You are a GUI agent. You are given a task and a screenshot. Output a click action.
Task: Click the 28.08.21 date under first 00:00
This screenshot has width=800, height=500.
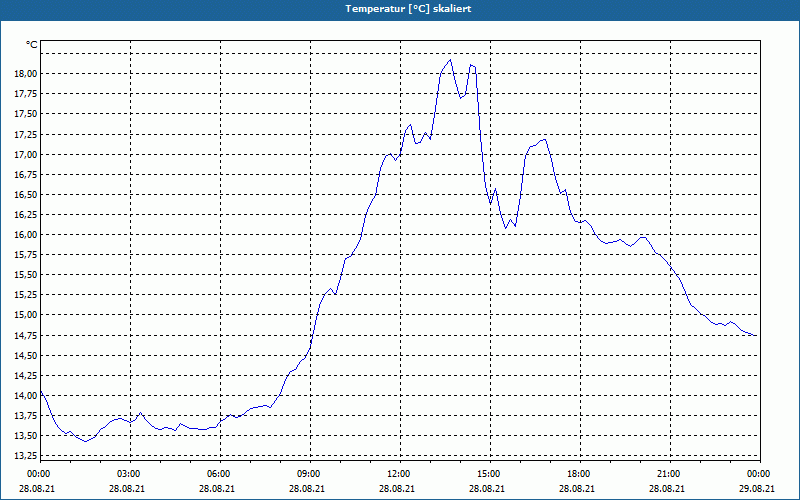pos(37,488)
